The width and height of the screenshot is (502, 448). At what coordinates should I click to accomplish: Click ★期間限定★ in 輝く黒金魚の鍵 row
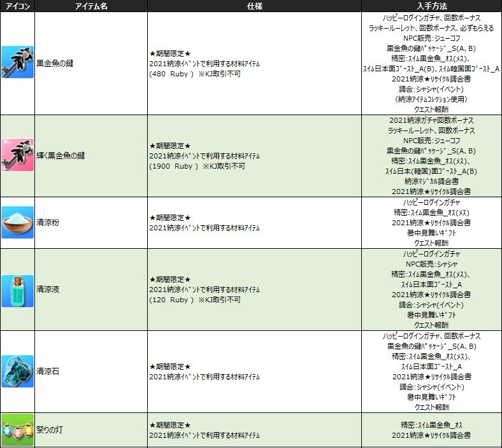point(170,146)
